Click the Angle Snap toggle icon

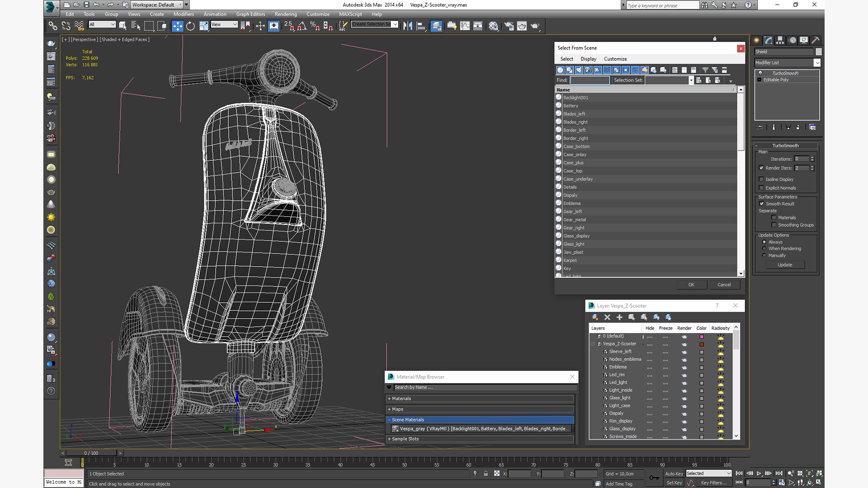pos(302,26)
